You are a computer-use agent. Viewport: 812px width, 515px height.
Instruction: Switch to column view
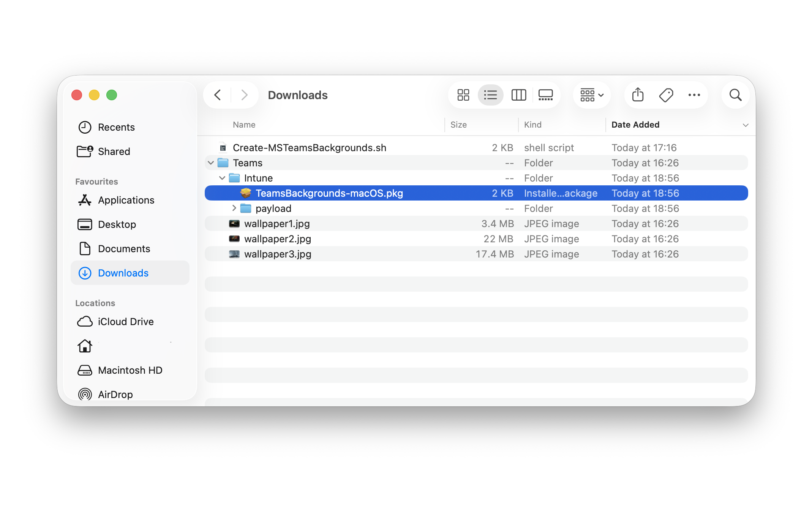click(x=518, y=95)
